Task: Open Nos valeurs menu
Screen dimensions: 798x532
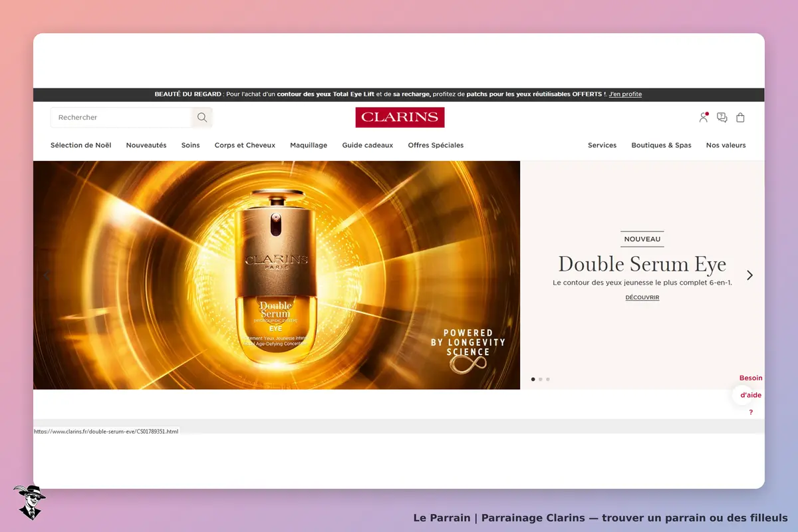Action: (726, 145)
